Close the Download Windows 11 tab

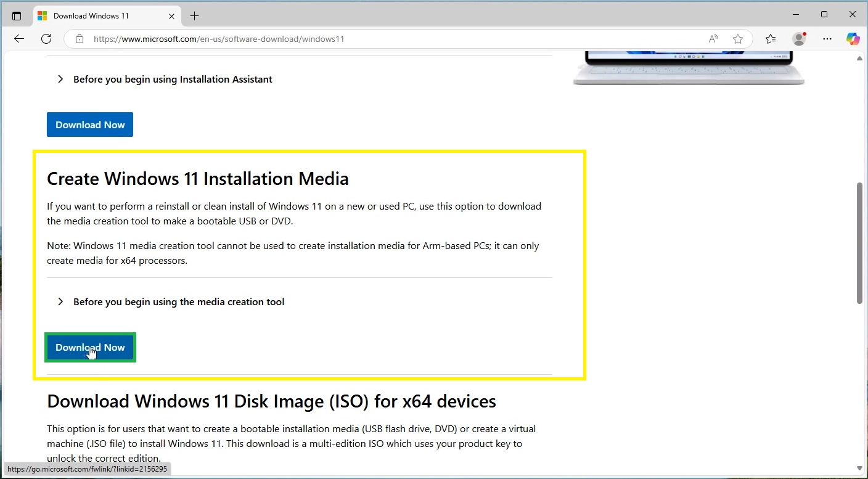pyautogui.click(x=172, y=16)
